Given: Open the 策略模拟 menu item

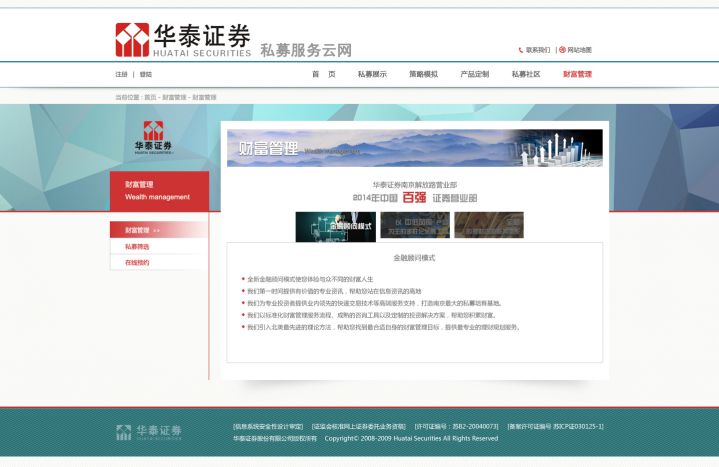Looking at the screenshot, I should tap(424, 74).
